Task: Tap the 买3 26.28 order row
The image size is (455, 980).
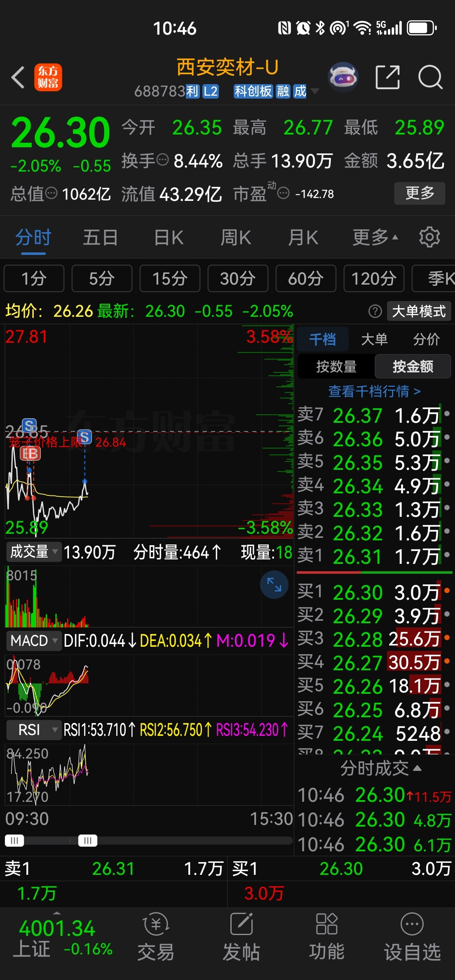Action: click(x=374, y=638)
